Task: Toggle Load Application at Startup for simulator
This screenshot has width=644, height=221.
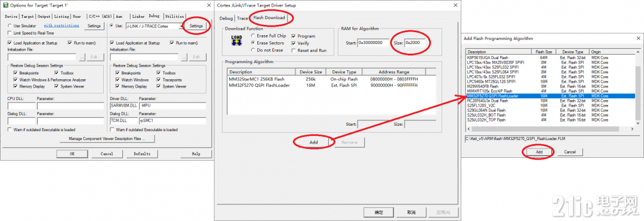Action: pyautogui.click(x=10, y=43)
